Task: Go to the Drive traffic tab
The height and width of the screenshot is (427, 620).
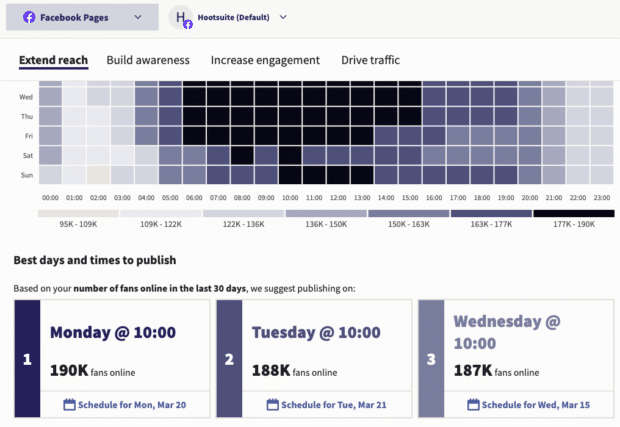Action: (x=370, y=60)
